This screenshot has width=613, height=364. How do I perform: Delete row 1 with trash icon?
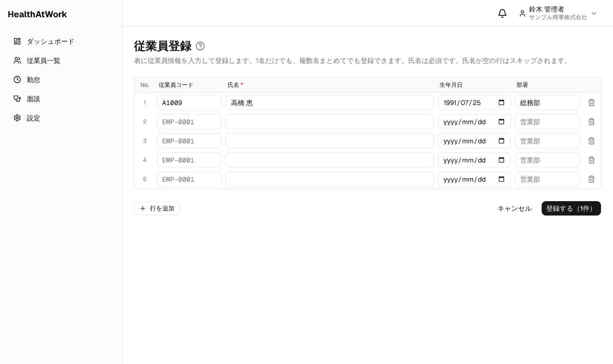[x=591, y=103]
